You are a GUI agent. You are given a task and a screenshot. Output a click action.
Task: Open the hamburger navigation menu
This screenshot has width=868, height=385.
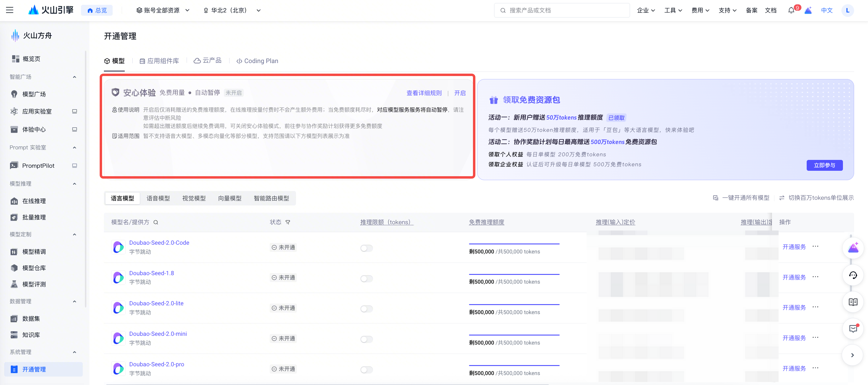pos(10,10)
